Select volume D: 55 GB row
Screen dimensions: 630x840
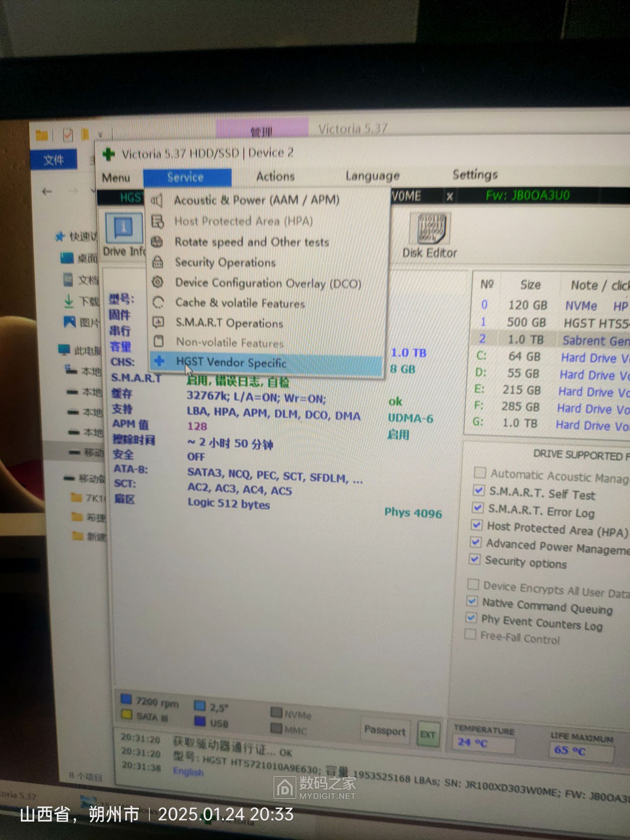pyautogui.click(x=550, y=374)
